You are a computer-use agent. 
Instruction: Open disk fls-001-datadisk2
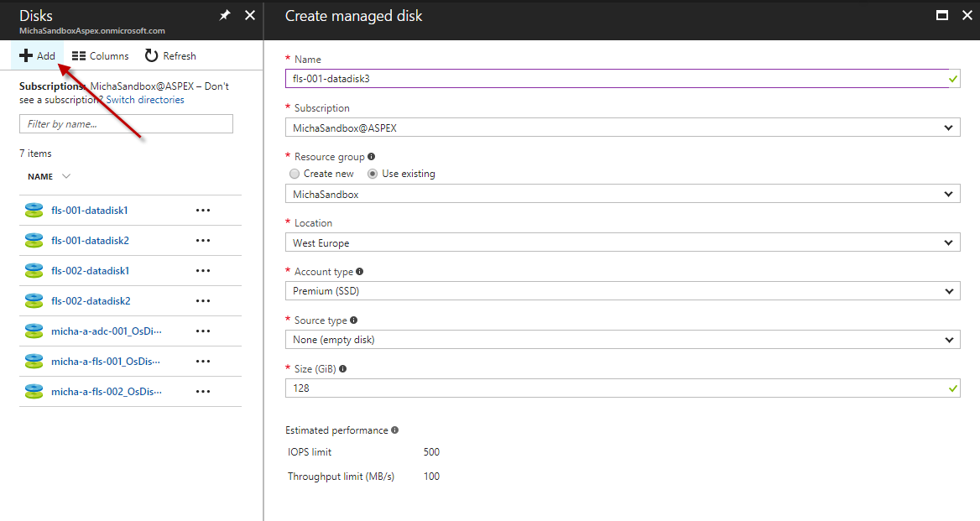(90, 241)
